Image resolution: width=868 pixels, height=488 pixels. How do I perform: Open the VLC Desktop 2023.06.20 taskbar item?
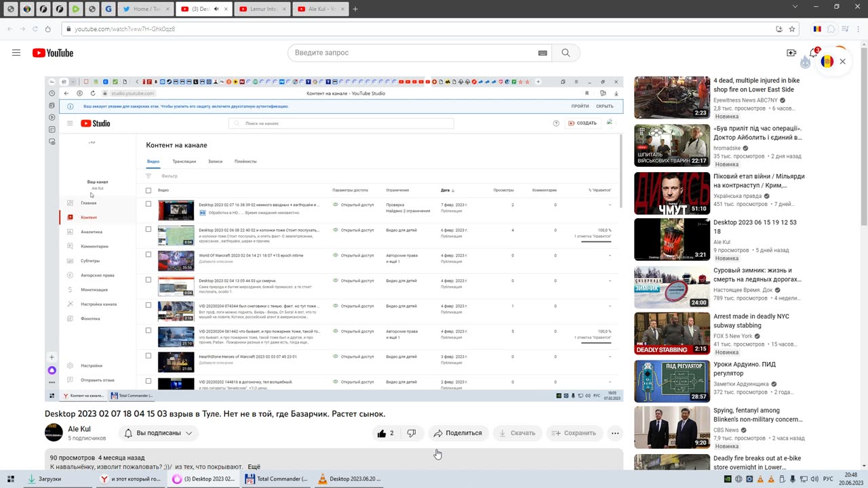click(x=349, y=479)
